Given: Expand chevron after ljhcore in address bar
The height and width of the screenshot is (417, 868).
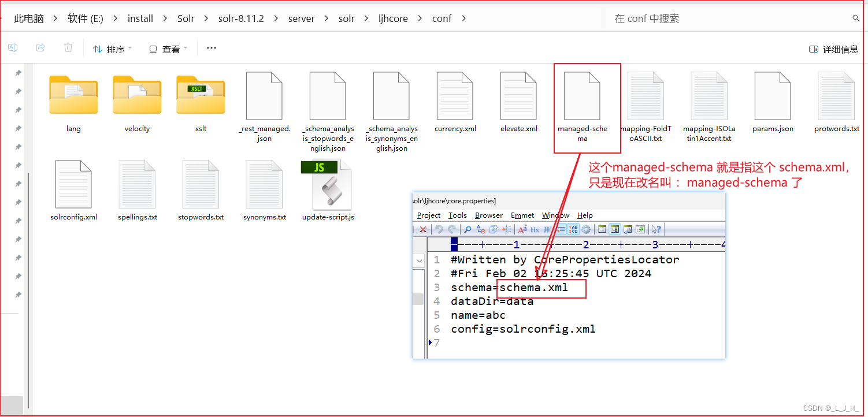Looking at the screenshot, I should [x=420, y=18].
